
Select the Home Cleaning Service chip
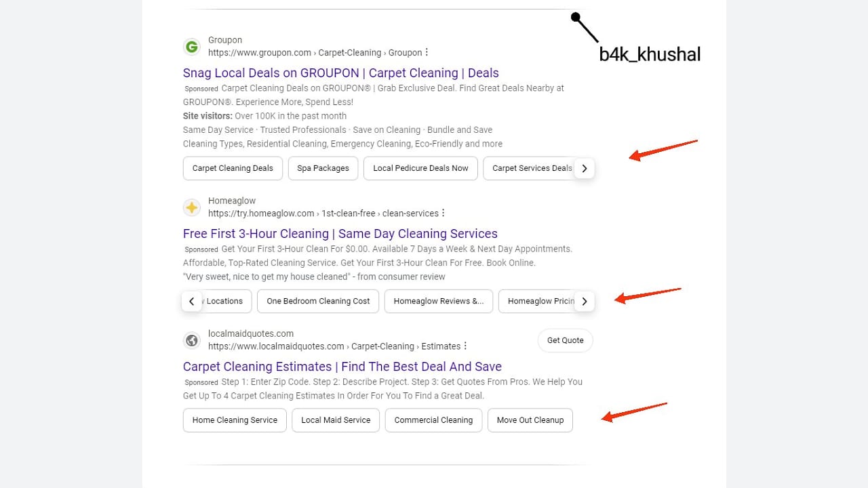[235, 420]
